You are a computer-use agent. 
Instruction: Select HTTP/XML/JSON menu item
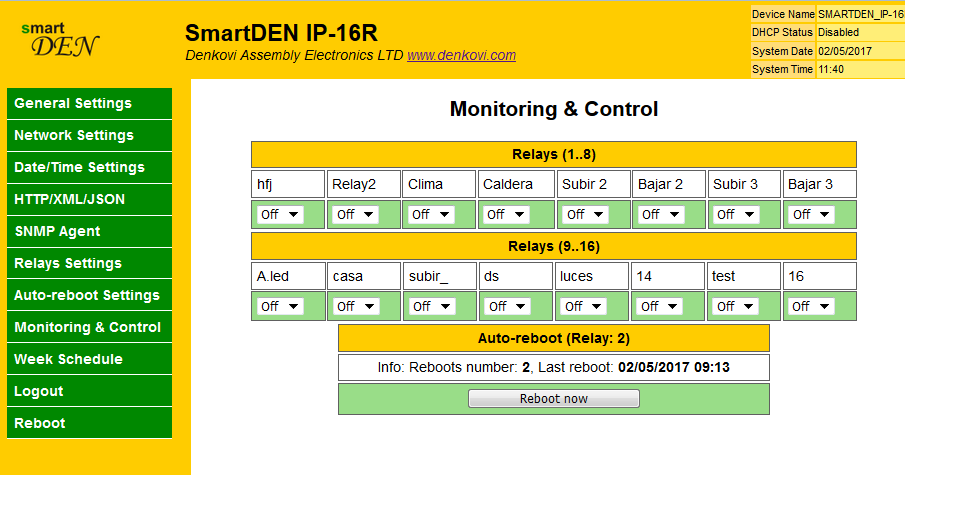(x=89, y=199)
